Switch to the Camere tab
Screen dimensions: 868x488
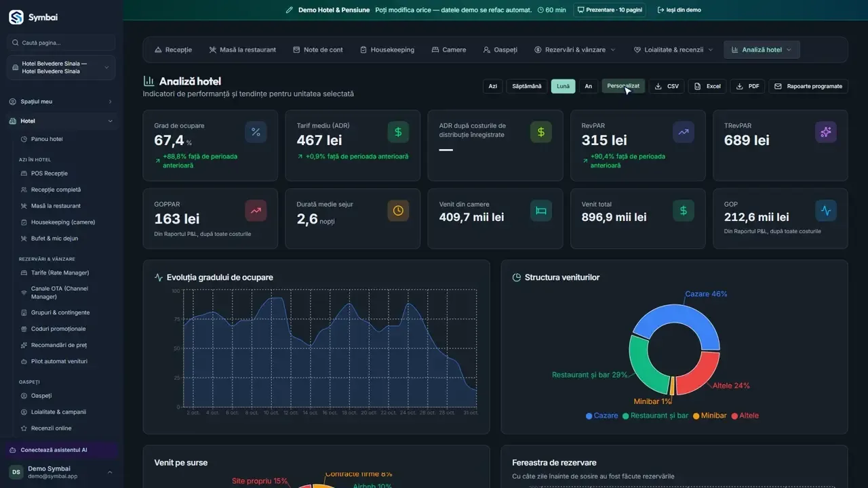[449, 49]
